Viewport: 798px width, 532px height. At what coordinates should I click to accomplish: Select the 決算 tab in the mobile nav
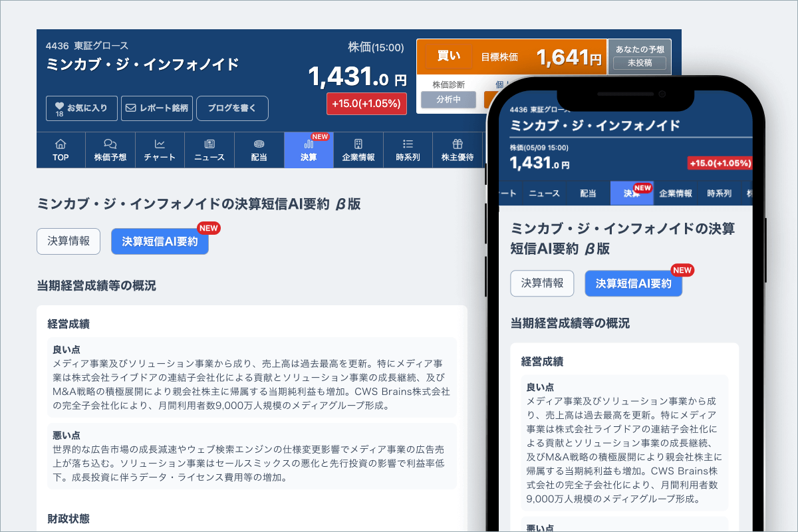pos(630,192)
